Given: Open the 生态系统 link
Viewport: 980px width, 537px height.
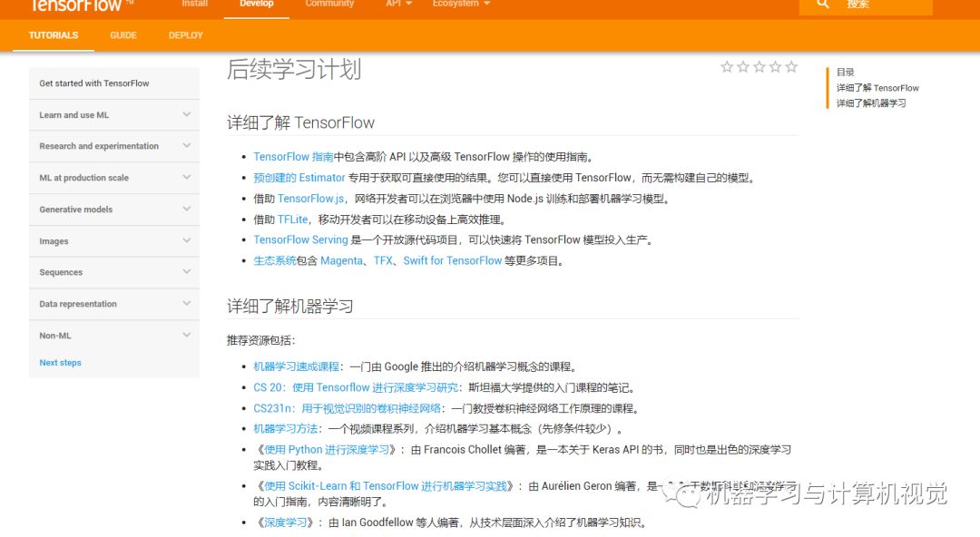Looking at the screenshot, I should (274, 260).
